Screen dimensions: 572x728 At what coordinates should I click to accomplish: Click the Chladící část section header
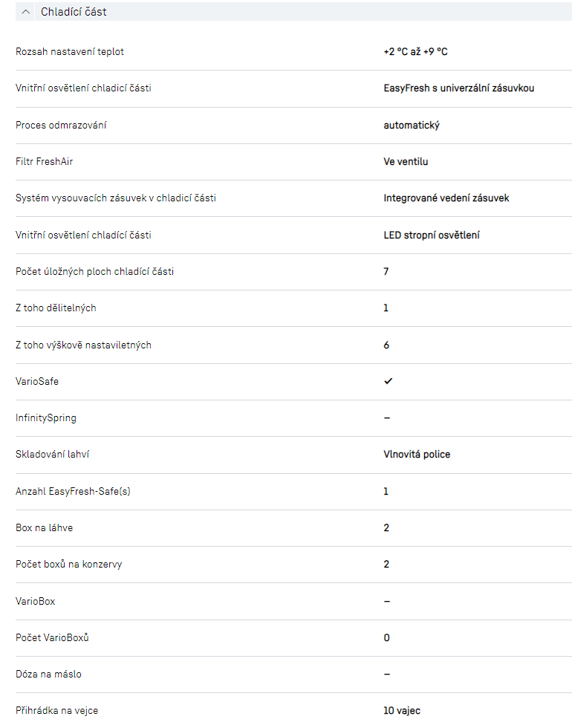coord(74,12)
